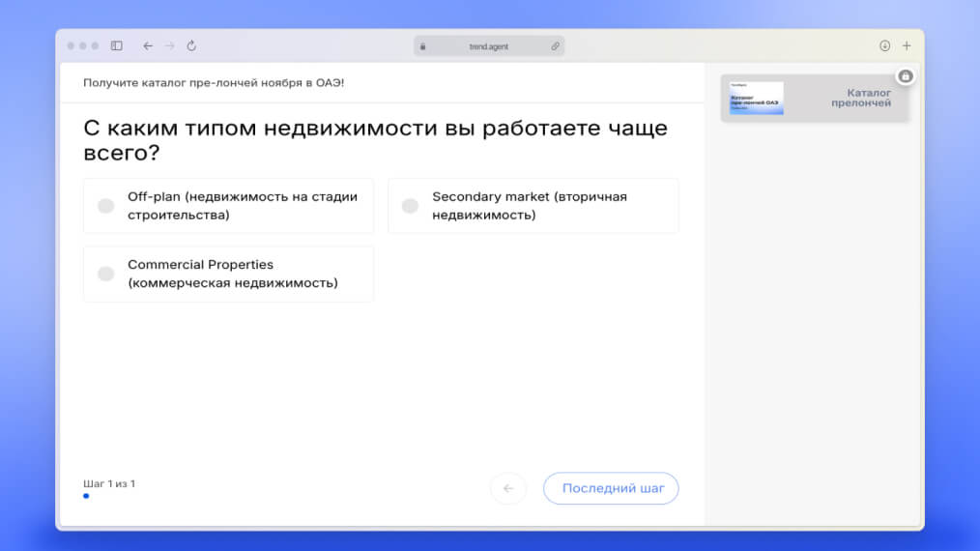980x551 pixels.
Task: Click the lock badge on catalog card
Action: (905, 76)
